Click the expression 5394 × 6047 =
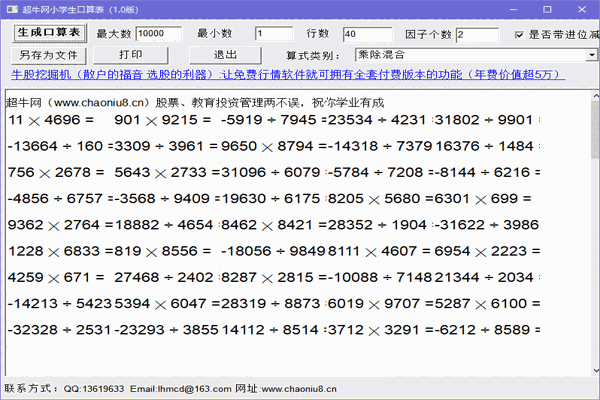 [167, 304]
